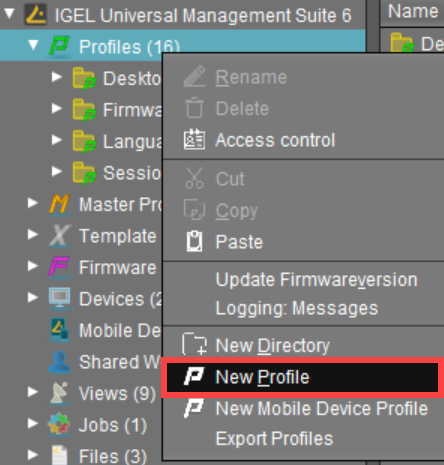
Task: Collapse the Profiles tree node
Action: [33, 45]
